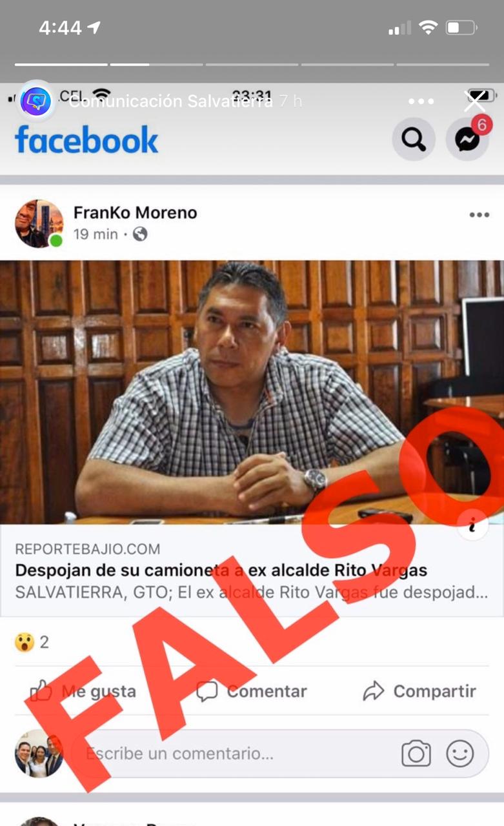504x826 pixels.
Task: Open the Rito Vargas article photo
Action: click(x=252, y=392)
